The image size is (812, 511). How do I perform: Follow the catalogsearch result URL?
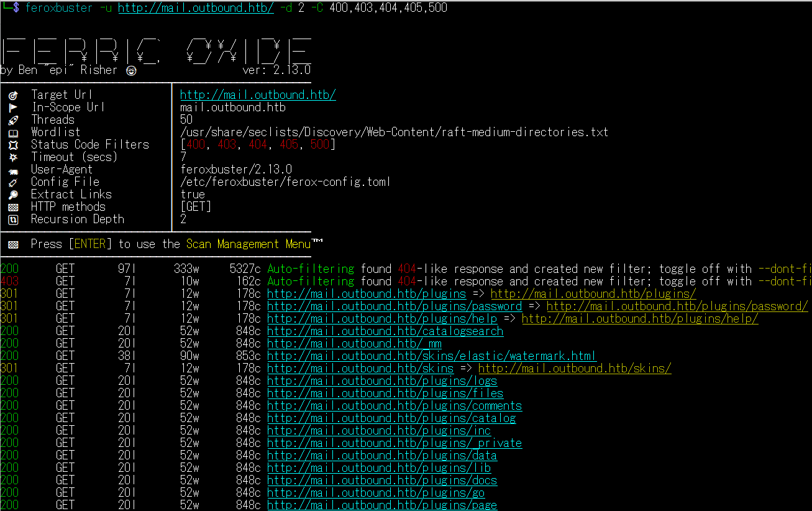(385, 331)
